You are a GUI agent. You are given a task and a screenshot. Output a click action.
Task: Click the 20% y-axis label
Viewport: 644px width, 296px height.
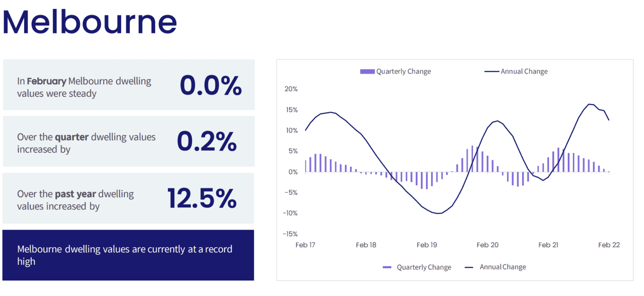[x=291, y=89]
